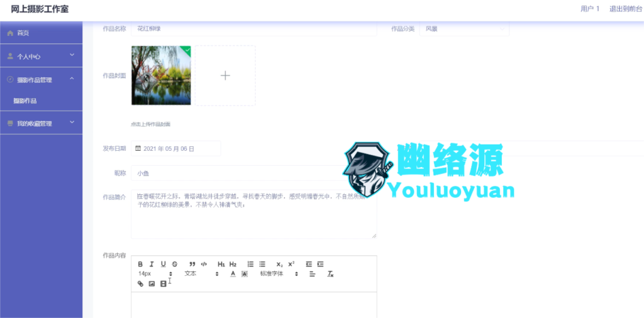
Task: Insert a hyperlink with the link icon
Action: [140, 283]
